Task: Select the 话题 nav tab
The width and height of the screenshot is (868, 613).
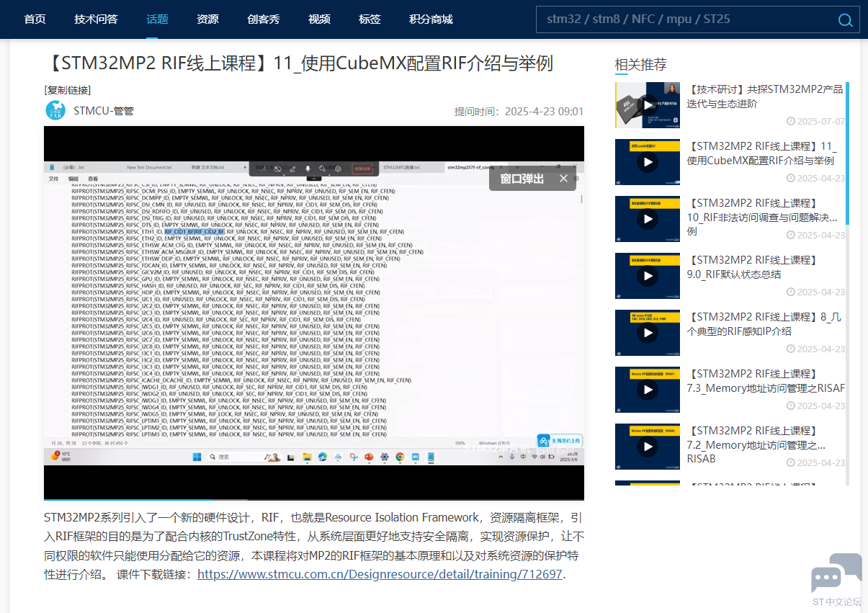Action: click(x=157, y=19)
